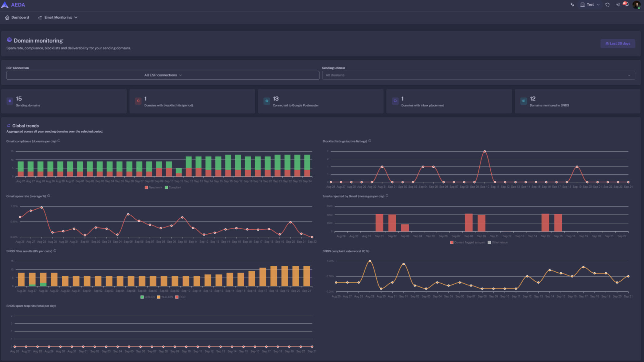
Task: Click the Sep 10 blocklist listings peak point
Action: pos(485,151)
